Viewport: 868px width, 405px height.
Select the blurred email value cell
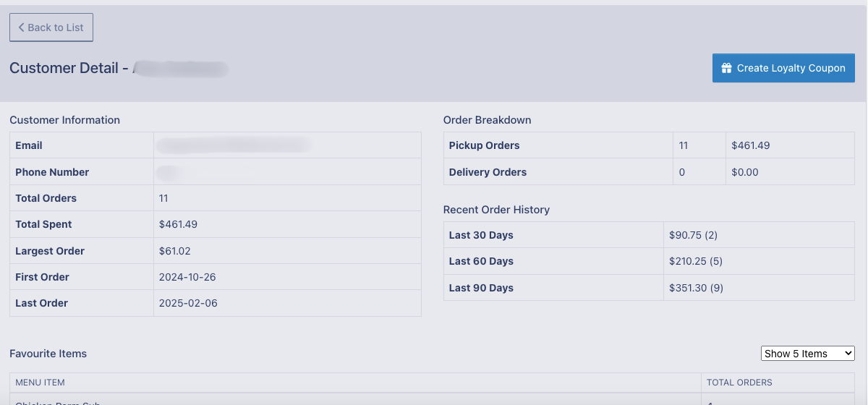point(233,145)
